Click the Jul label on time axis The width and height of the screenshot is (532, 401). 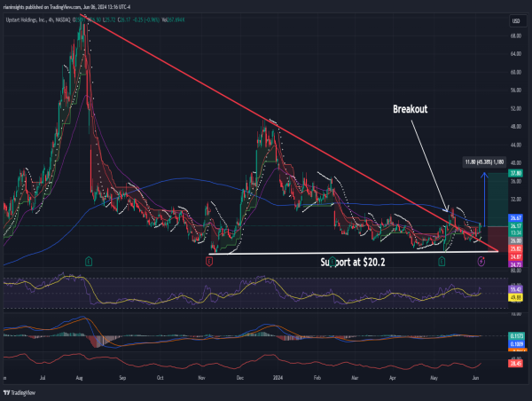coord(43,378)
